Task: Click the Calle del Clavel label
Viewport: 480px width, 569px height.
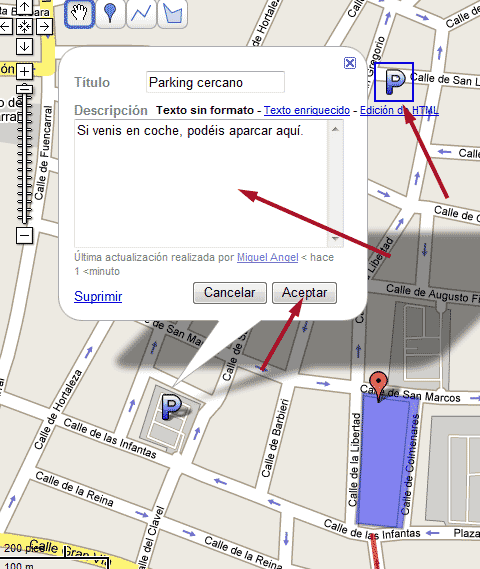Action: [x=152, y=538]
